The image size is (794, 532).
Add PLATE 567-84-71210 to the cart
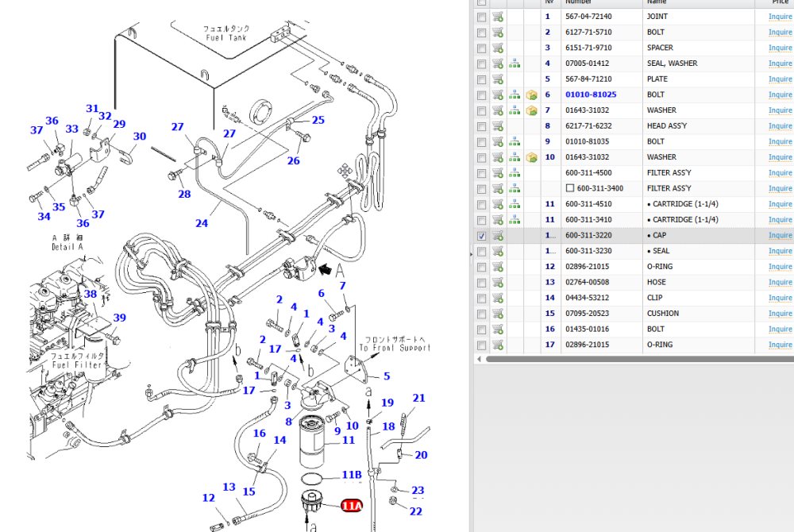[498, 79]
